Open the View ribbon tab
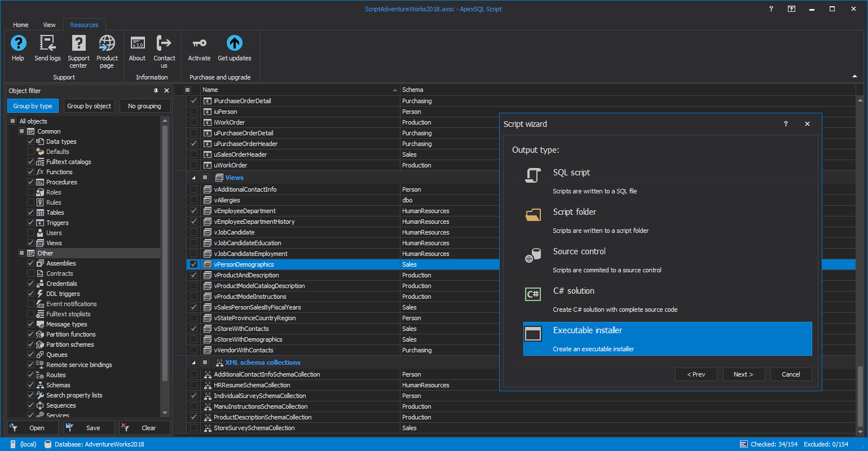Image resolution: width=868 pixels, height=451 pixels. pyautogui.click(x=50, y=25)
